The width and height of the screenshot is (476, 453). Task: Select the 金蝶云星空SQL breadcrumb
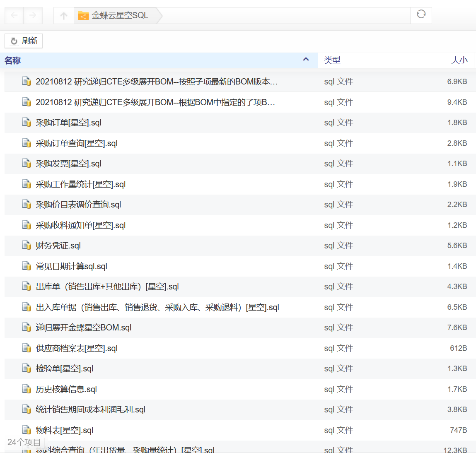point(120,15)
